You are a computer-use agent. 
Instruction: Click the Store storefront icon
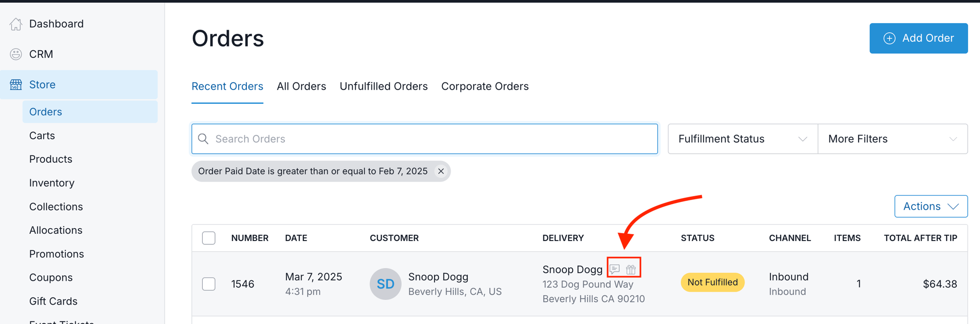click(16, 84)
